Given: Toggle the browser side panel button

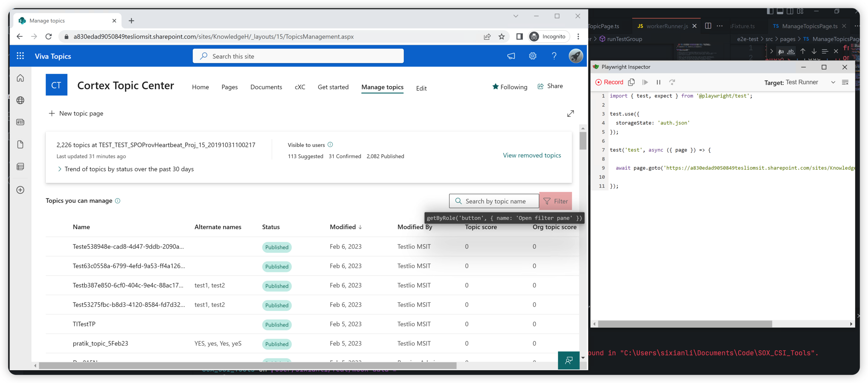Looking at the screenshot, I should tap(519, 36).
